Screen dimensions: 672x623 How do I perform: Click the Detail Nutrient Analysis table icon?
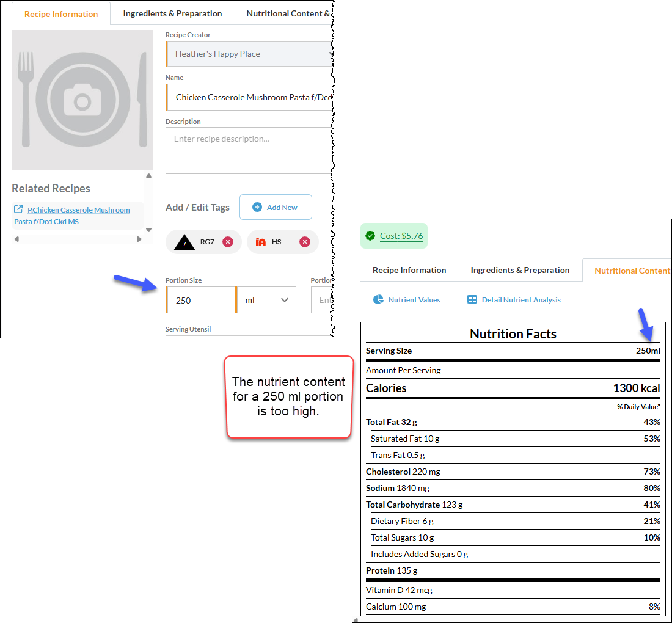point(472,299)
